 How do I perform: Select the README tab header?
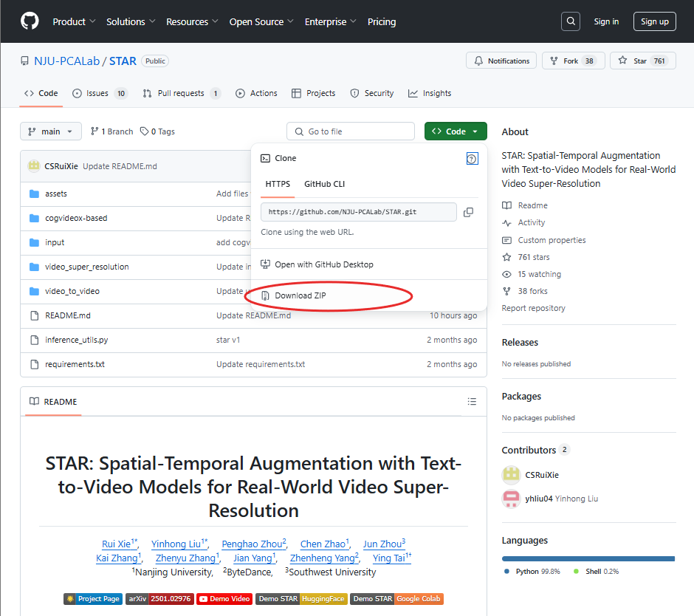pos(53,401)
